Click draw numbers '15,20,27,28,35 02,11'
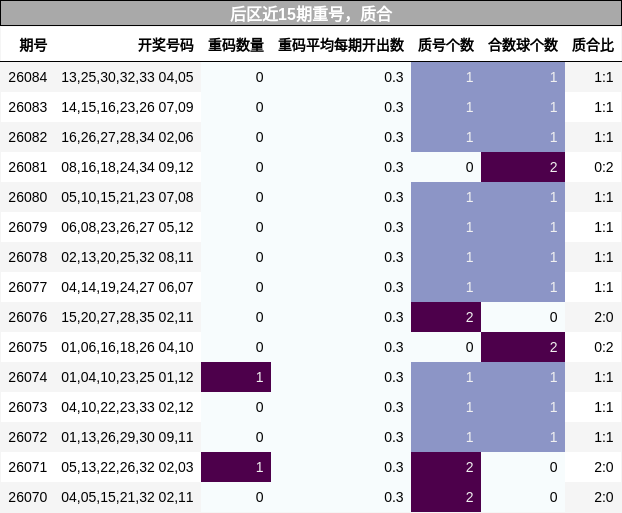Image resolution: width=622 pixels, height=513 pixels. [127, 317]
